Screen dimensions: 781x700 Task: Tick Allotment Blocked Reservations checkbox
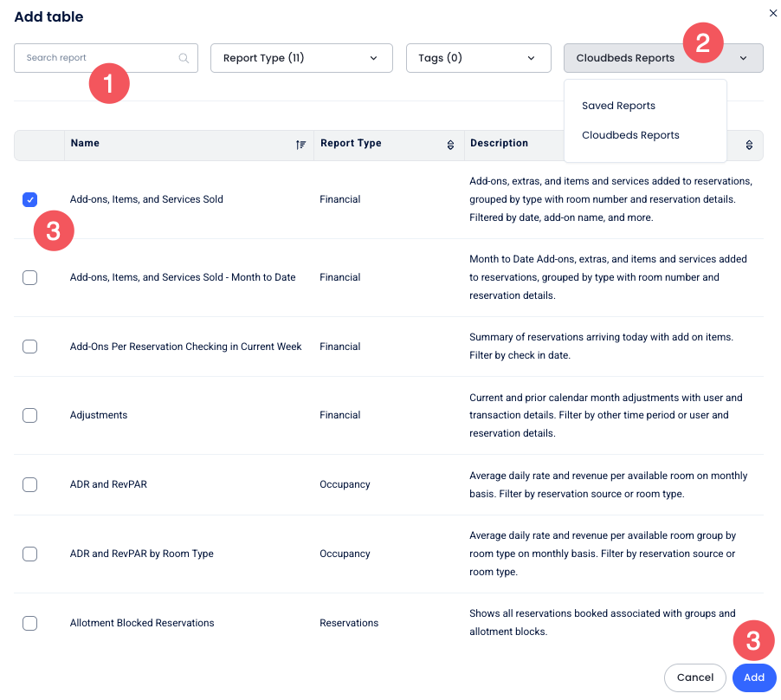click(30, 624)
